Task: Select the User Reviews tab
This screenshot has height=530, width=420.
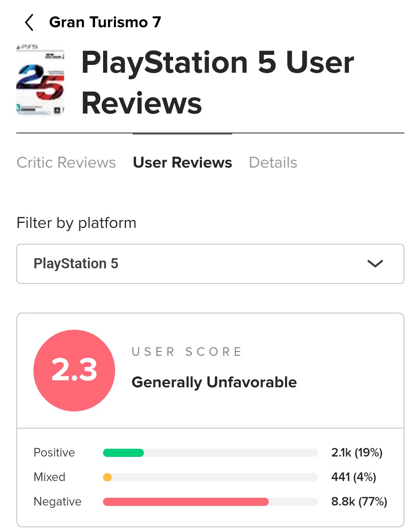Action: pyautogui.click(x=182, y=163)
